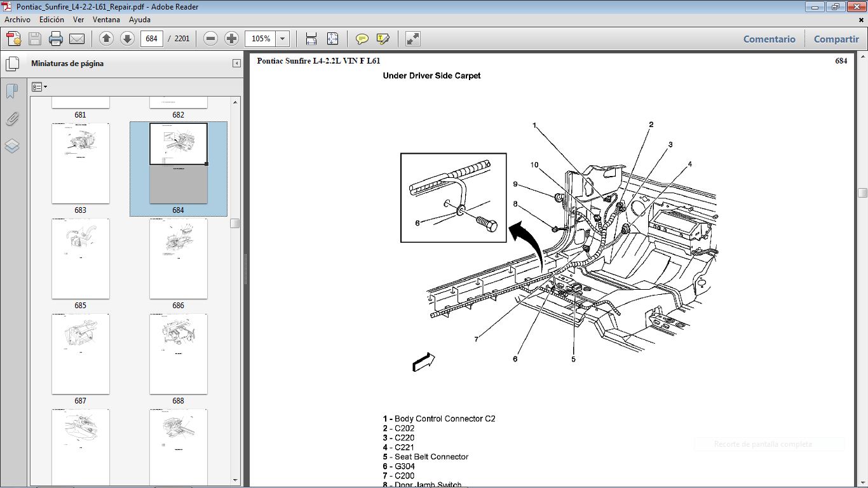The height and width of the screenshot is (488, 868).
Task: Click the Compartir button
Action: [836, 39]
